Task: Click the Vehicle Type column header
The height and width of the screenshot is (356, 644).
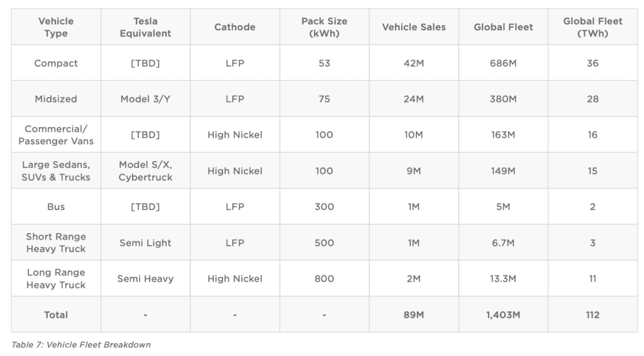Action: pyautogui.click(x=56, y=27)
